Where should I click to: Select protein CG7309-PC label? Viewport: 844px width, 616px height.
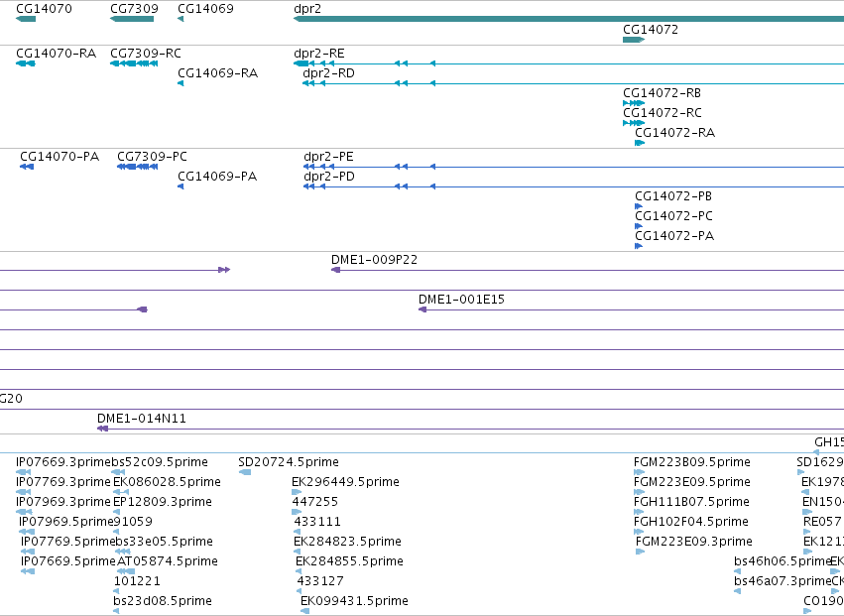pos(153,157)
